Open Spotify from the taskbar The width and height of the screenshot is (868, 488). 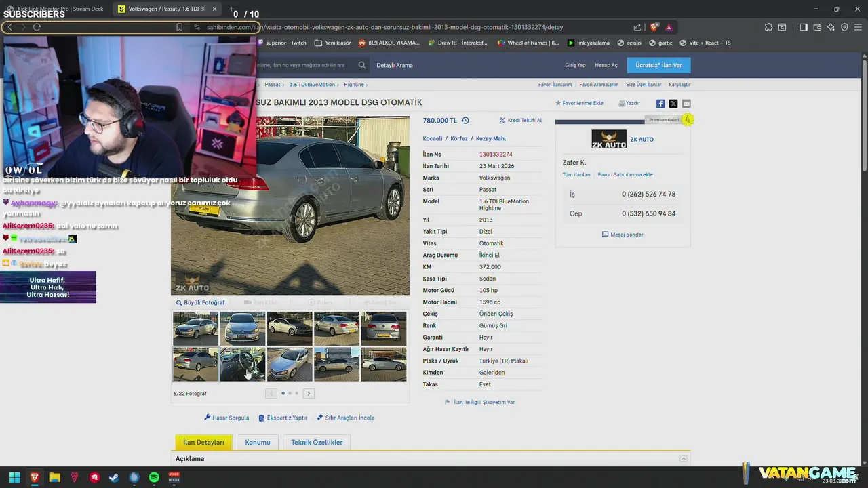click(x=154, y=477)
